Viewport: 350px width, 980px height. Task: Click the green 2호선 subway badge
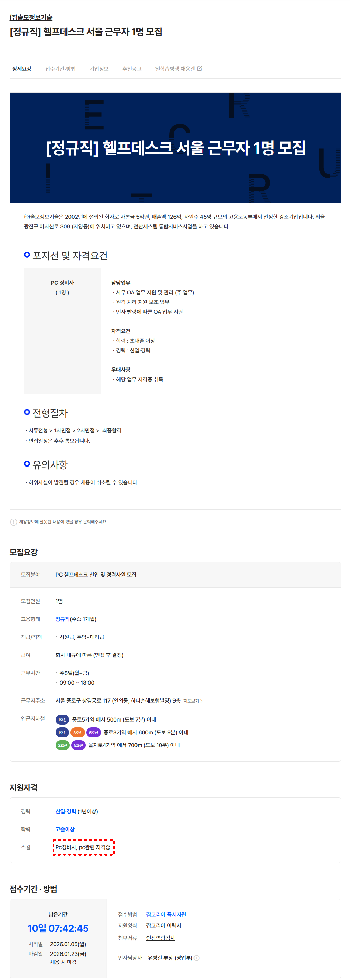63,745
